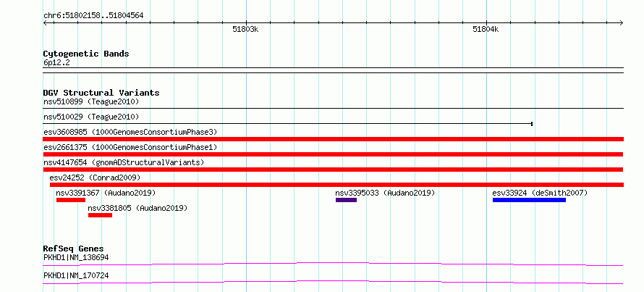Select the purple bar under nsv3395033
Image resolution: width=644 pixels, height=292 pixels.
346,200
